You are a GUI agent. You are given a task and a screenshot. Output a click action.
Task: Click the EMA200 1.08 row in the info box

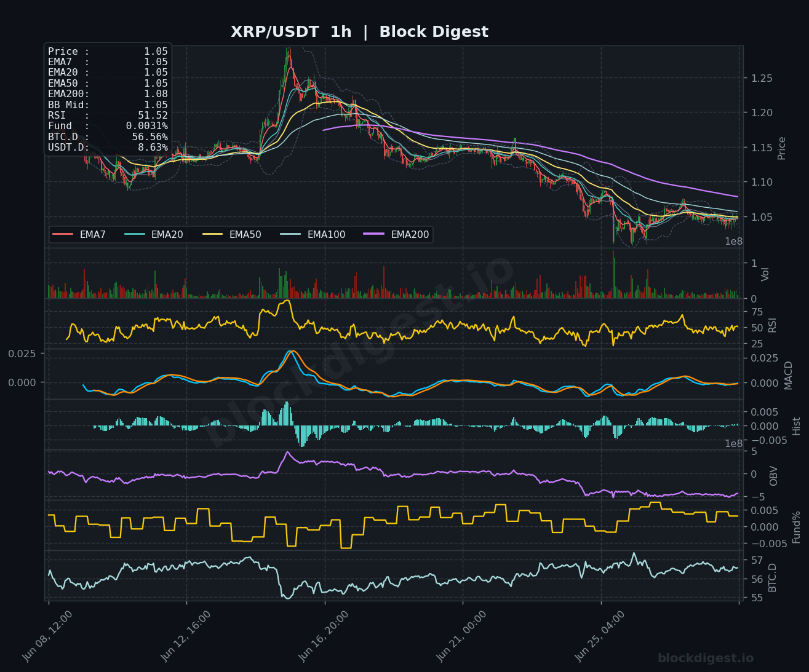click(x=108, y=94)
